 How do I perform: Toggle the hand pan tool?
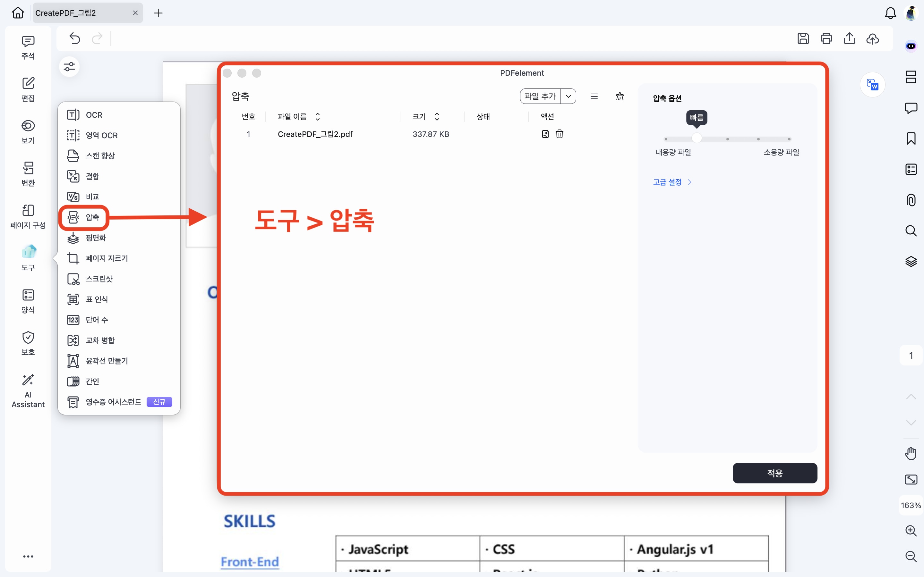pos(911,453)
